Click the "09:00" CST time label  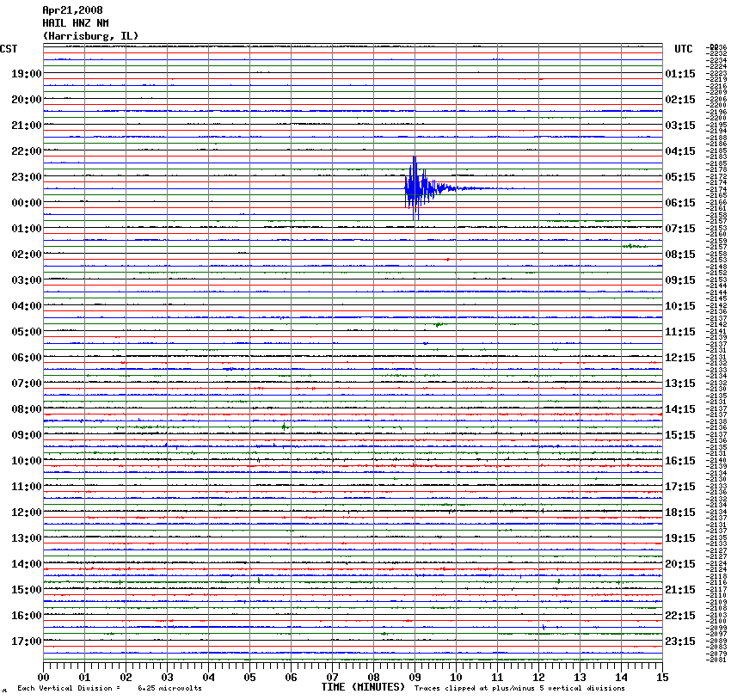pos(27,435)
